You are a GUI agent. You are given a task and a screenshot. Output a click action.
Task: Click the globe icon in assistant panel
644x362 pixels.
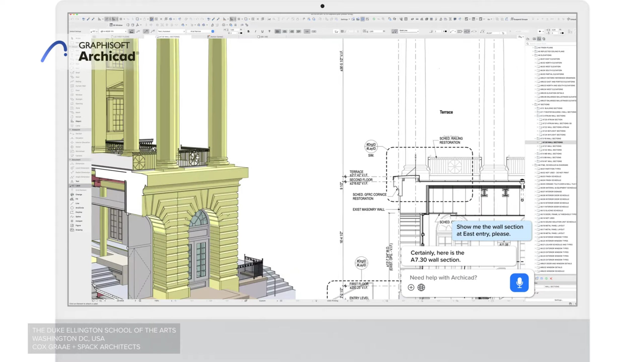(x=421, y=287)
